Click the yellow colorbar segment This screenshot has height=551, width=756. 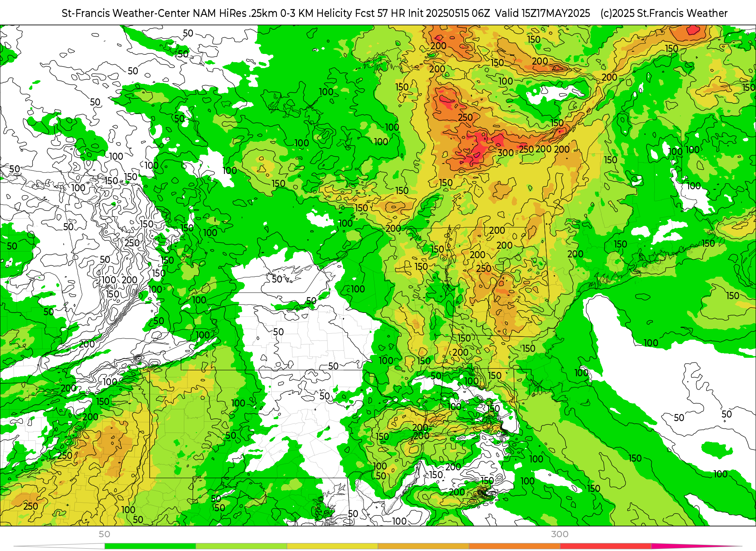pos(332,546)
